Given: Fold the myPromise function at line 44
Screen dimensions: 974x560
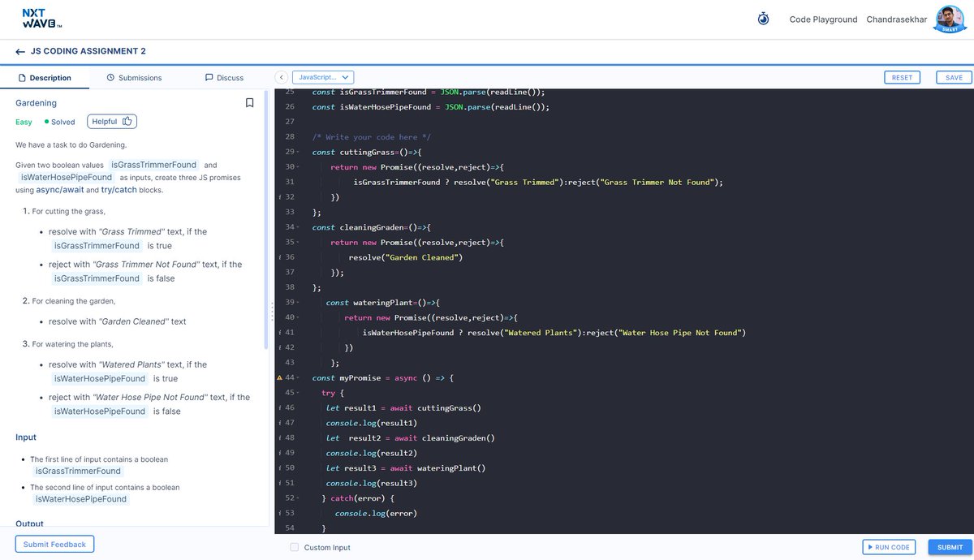Looking at the screenshot, I should (x=300, y=378).
